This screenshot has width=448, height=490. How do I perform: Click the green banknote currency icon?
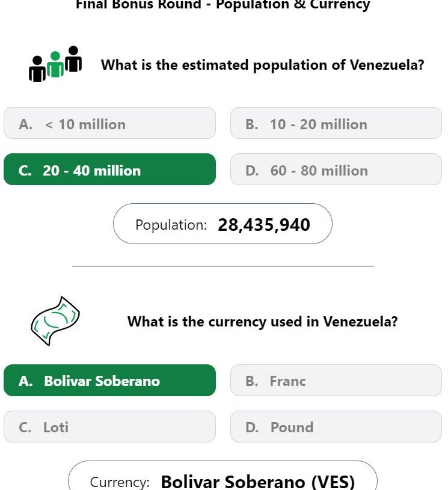55,321
